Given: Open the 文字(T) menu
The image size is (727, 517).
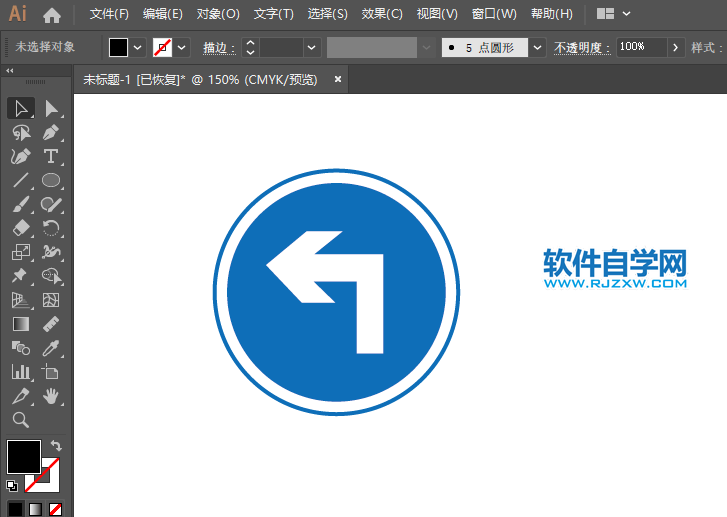Looking at the screenshot, I should click(x=274, y=14).
